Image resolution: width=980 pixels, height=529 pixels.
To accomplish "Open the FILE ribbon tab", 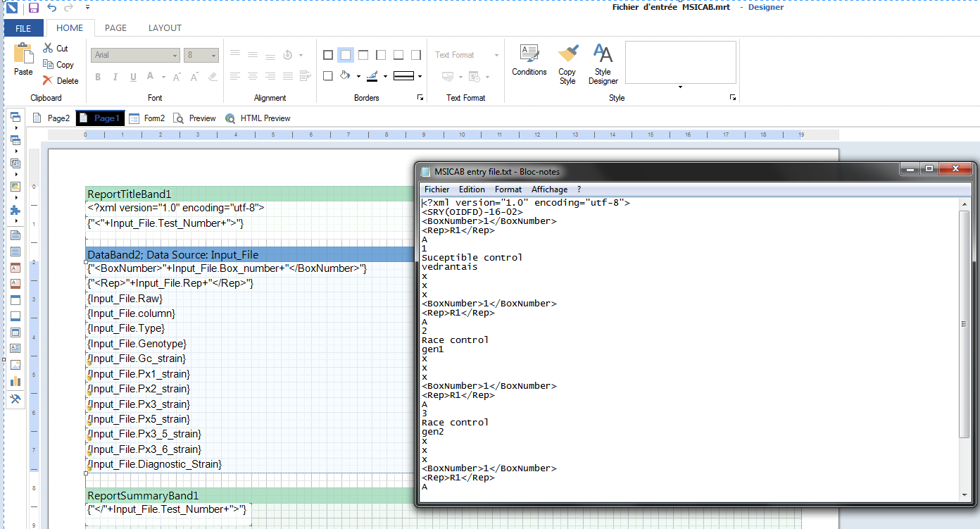I will coord(23,28).
